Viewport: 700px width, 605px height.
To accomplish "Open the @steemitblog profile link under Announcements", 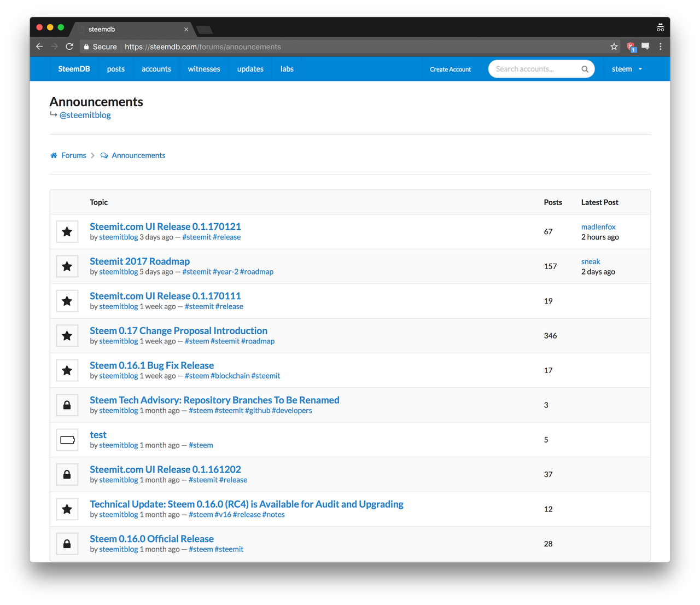I will (85, 115).
